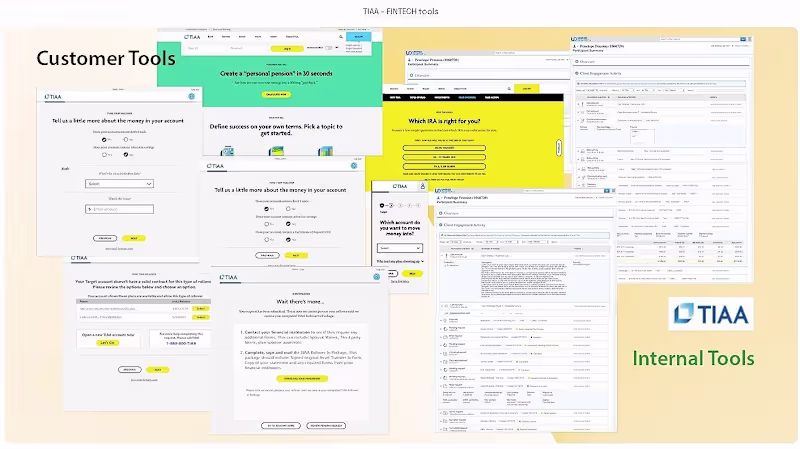Click TIAA logo in green homepage header
The height and width of the screenshot is (449, 800).
click(192, 37)
